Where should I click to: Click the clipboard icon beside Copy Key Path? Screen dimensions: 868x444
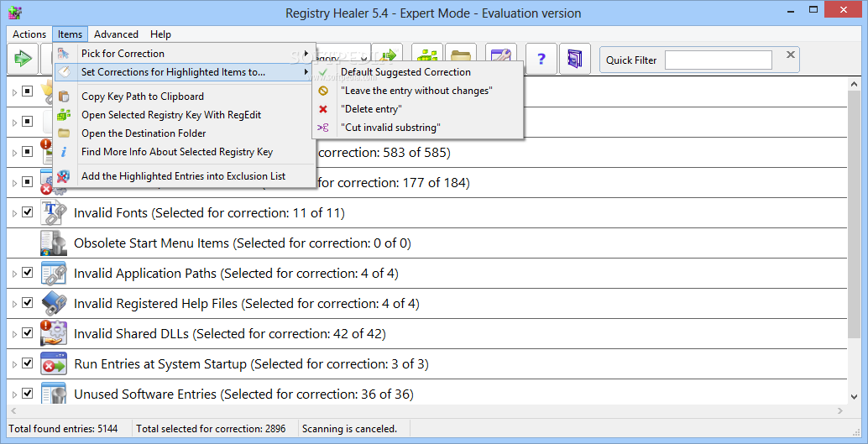pos(64,97)
